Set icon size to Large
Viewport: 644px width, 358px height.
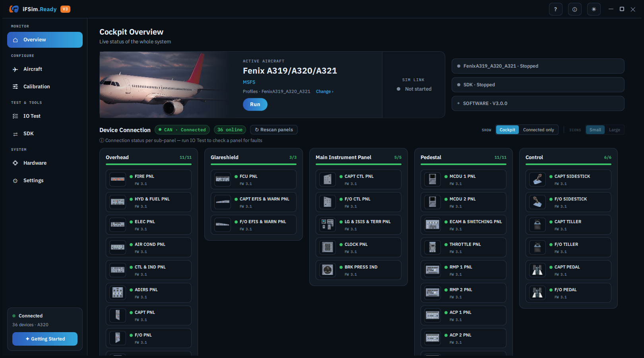tap(614, 130)
